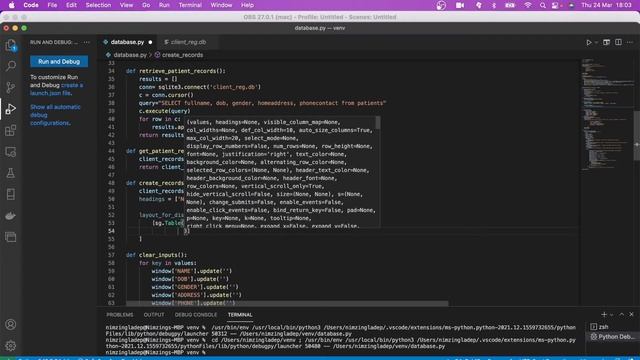Click the signature help popup scrollbar
640x360 pixels.
[378, 122]
